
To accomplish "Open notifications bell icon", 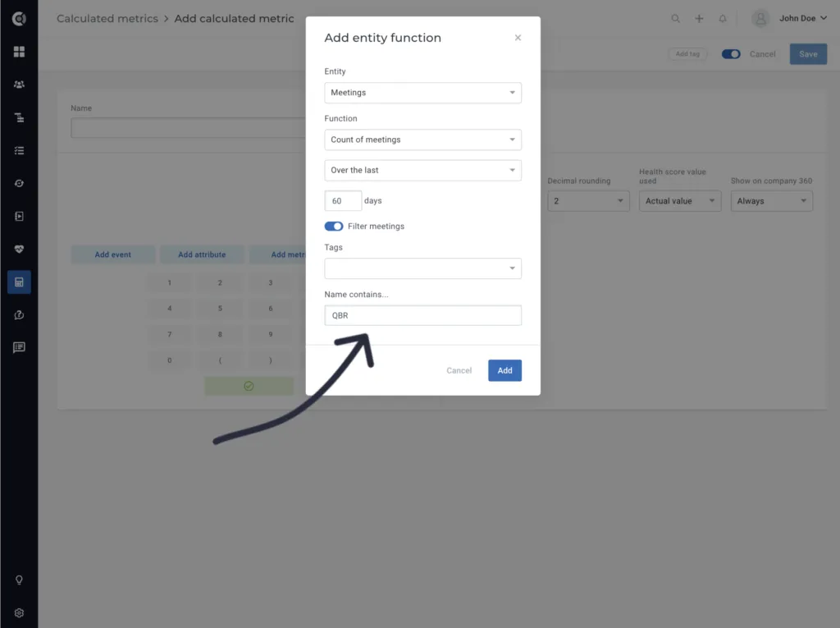I will (x=723, y=19).
